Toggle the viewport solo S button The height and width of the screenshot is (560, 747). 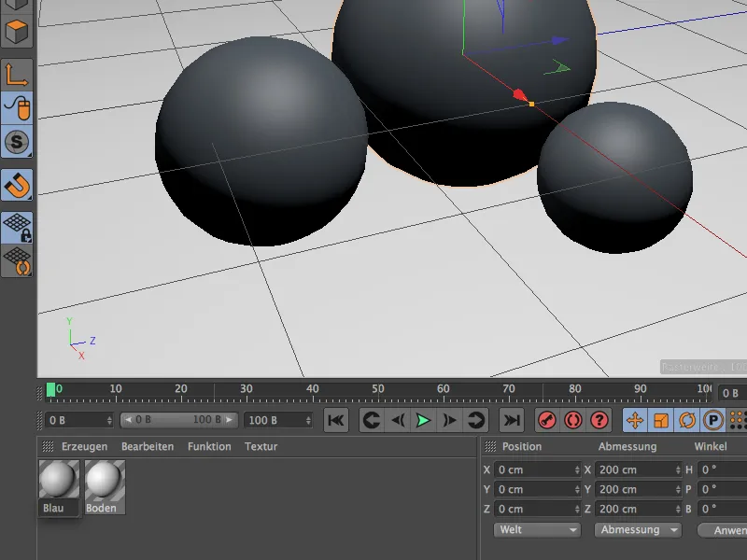coord(18,143)
